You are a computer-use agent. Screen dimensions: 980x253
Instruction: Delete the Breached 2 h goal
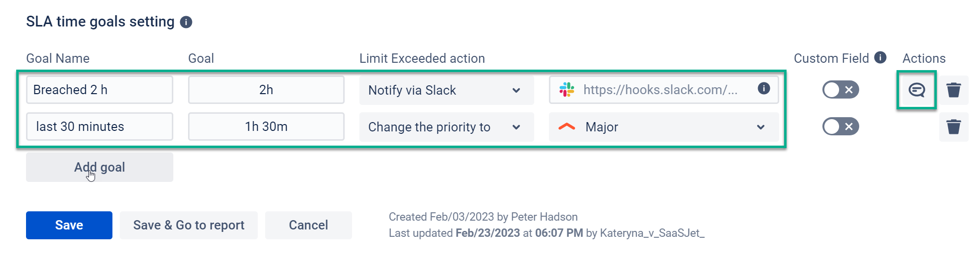(x=953, y=90)
